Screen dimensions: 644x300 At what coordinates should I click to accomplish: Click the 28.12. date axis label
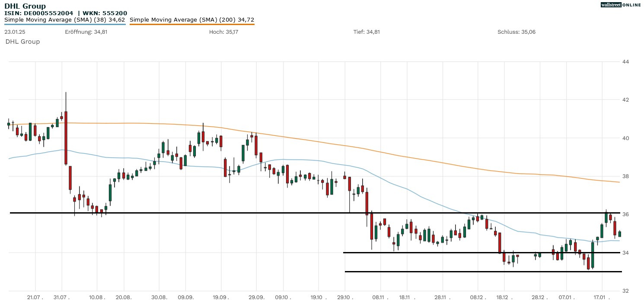[x=539, y=297]
